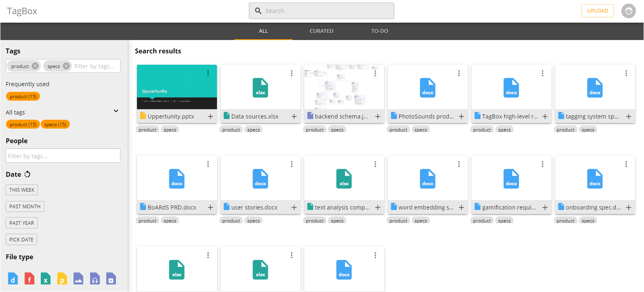Open more options for TagBox high-level document
Viewport: 644px width, 292px height.
(x=543, y=73)
